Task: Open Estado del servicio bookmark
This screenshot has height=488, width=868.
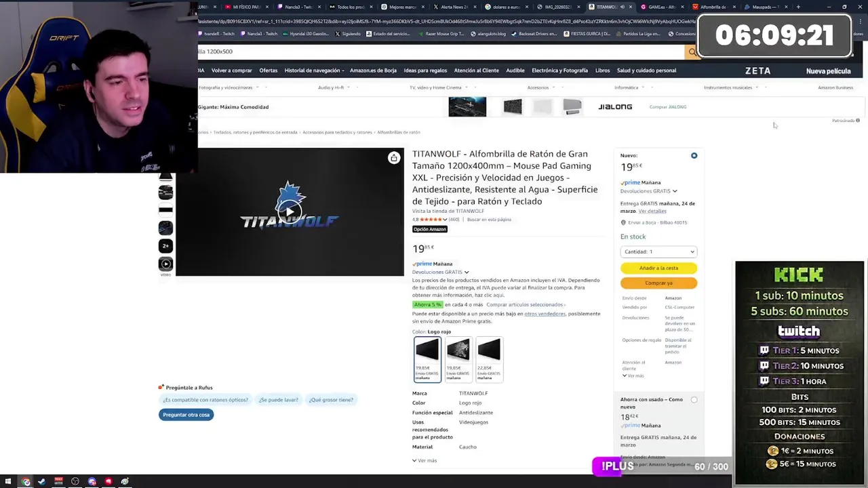Action: pyautogui.click(x=389, y=34)
